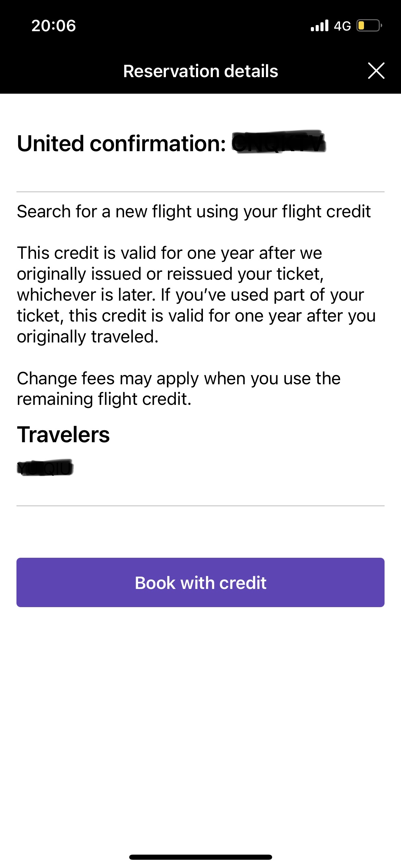Tap the divider below the traveler name
The width and height of the screenshot is (401, 868).
tap(200, 505)
